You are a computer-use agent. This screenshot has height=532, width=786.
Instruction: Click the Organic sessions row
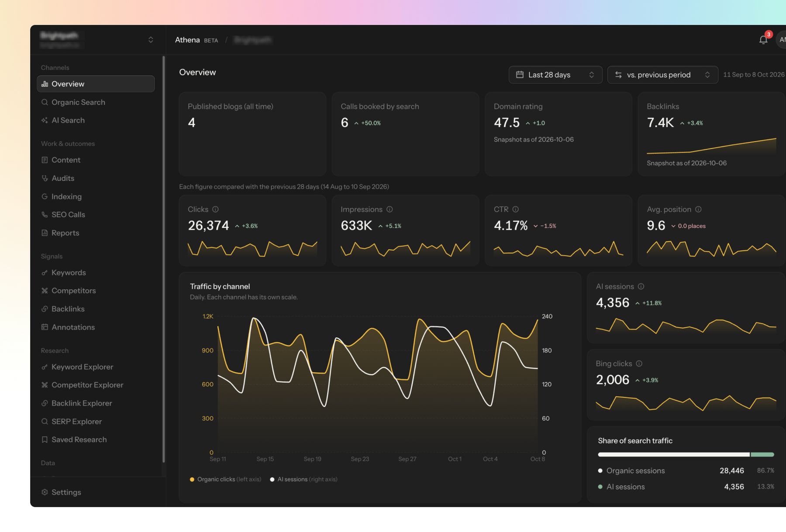click(x=686, y=470)
